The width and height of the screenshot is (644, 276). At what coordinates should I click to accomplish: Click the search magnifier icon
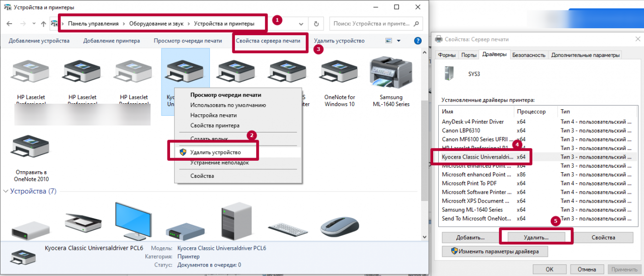point(416,24)
